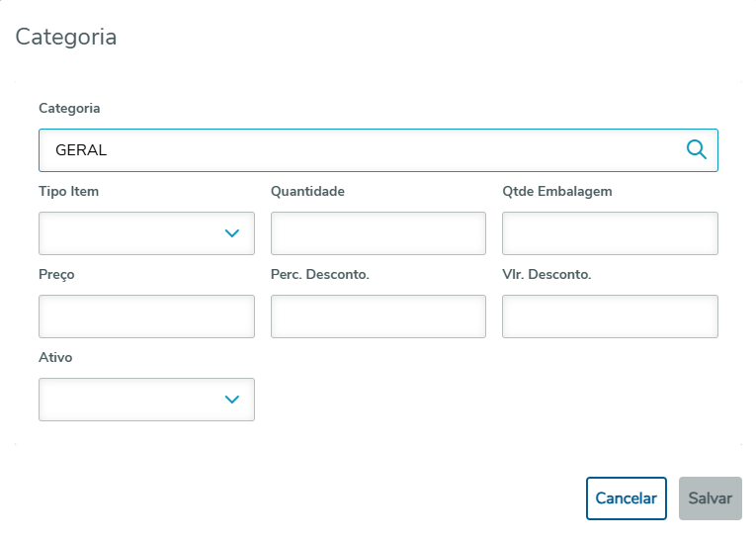The width and height of the screenshot is (756, 541).
Task: Click the magnifying glass search icon
Action: (x=696, y=149)
